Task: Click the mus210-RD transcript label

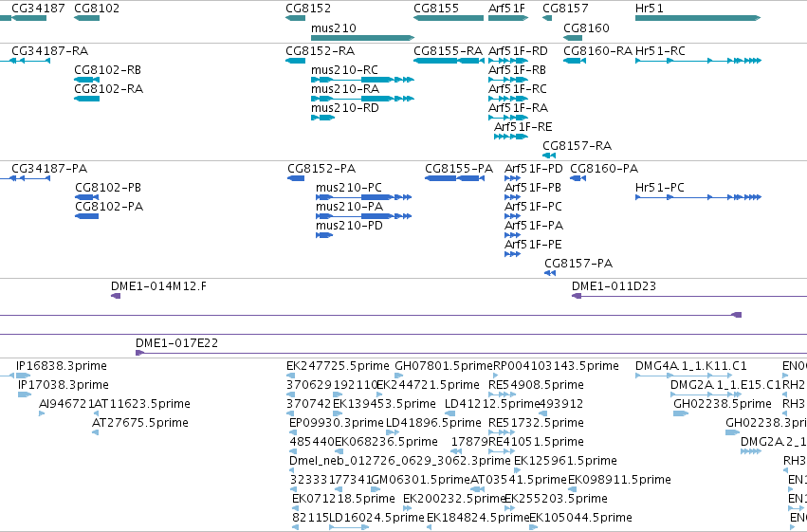Action: point(345,108)
